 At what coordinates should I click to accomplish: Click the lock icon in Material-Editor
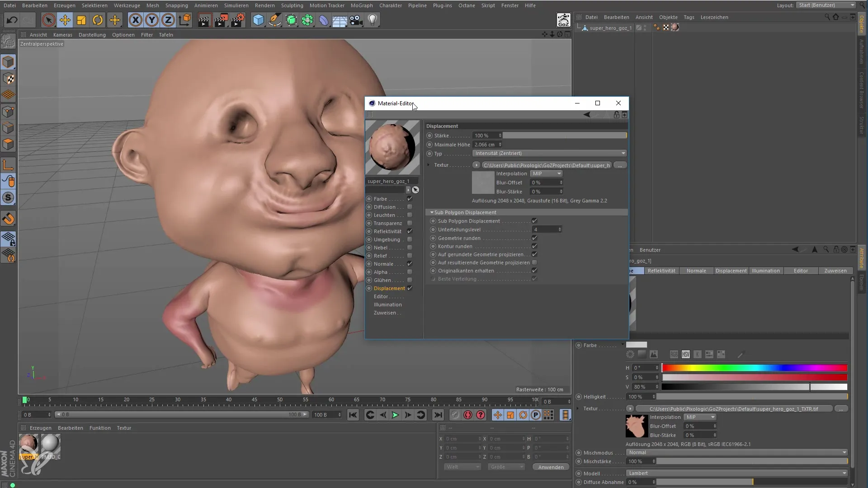(617, 115)
